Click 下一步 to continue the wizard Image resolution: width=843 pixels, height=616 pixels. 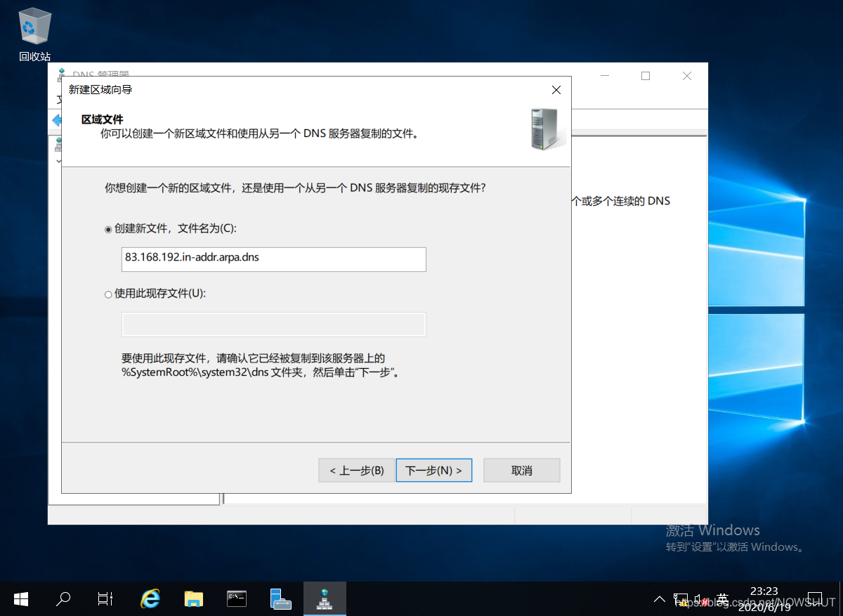(x=433, y=470)
